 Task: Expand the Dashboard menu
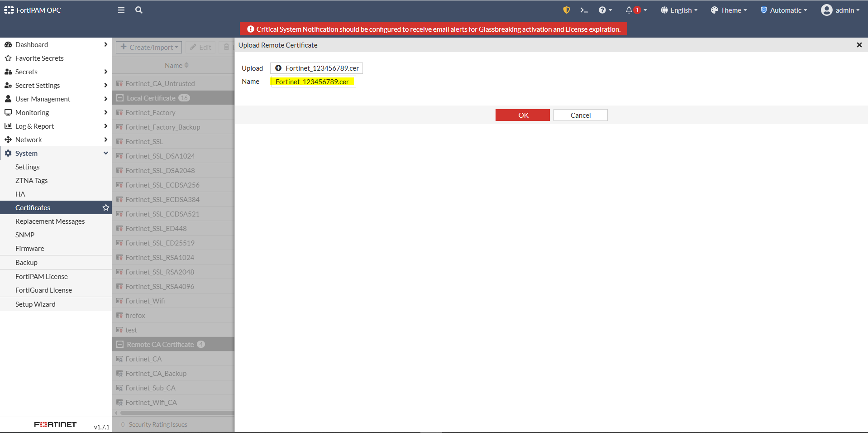point(56,44)
